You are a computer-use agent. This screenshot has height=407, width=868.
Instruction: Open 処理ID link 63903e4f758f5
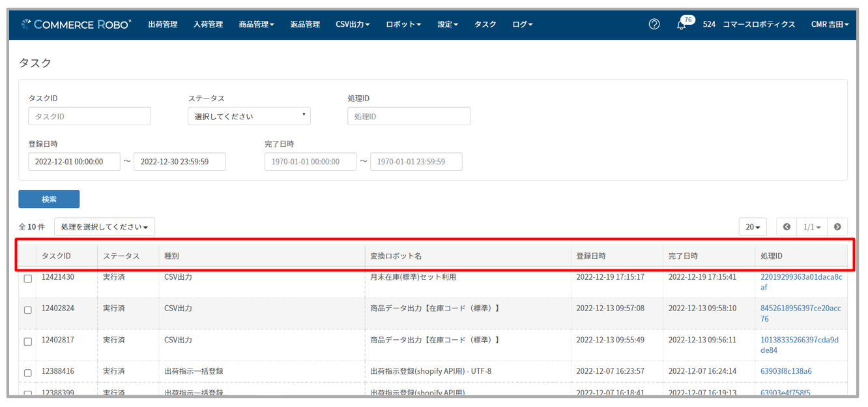[786, 393]
